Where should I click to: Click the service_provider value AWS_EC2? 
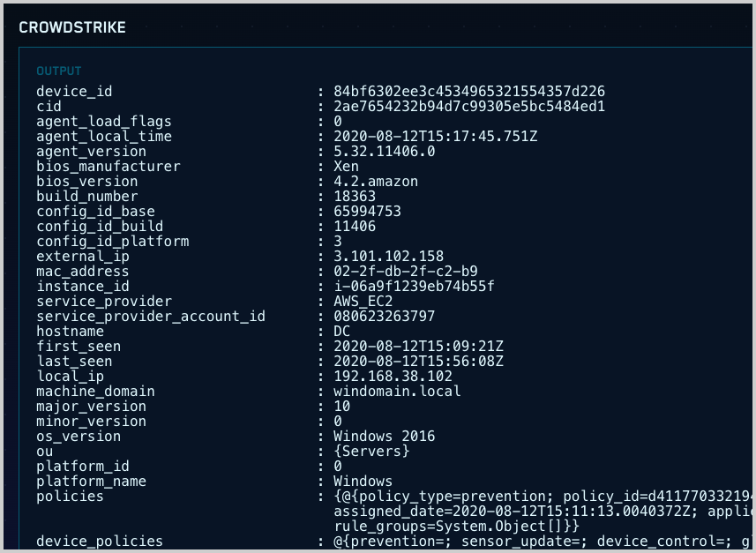[x=363, y=302]
